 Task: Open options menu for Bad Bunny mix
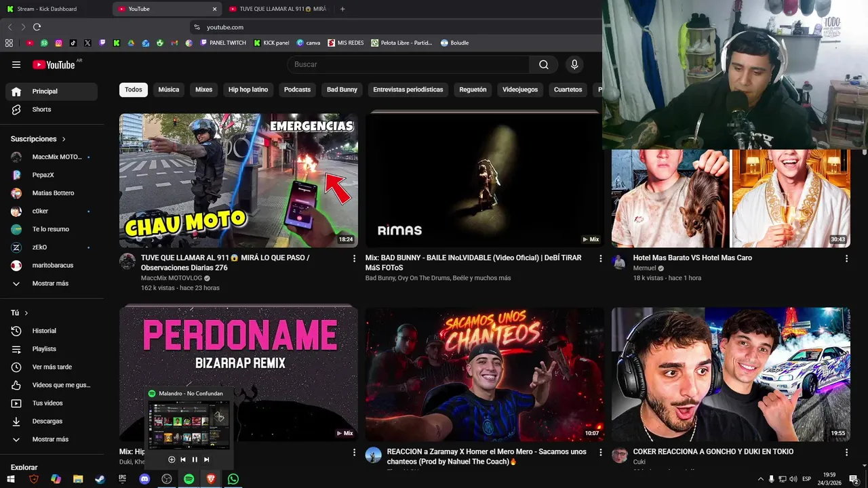pos(600,258)
